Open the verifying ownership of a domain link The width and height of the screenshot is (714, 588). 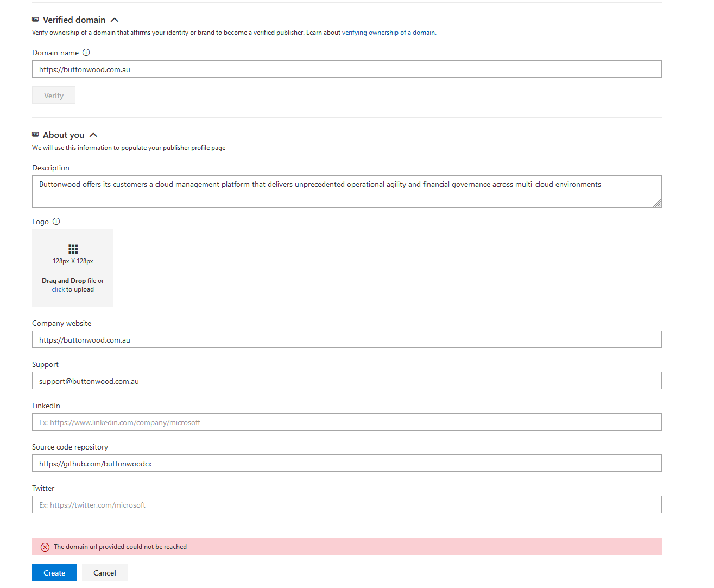point(388,32)
